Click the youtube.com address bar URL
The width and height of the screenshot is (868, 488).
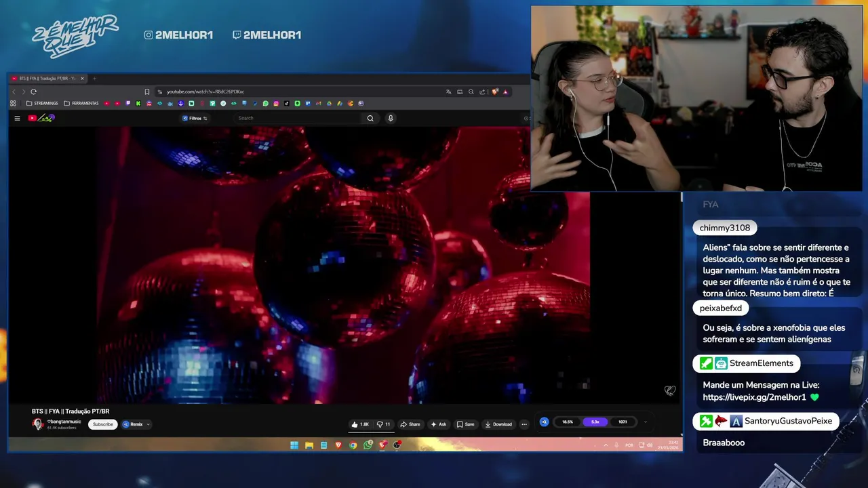pyautogui.click(x=205, y=91)
